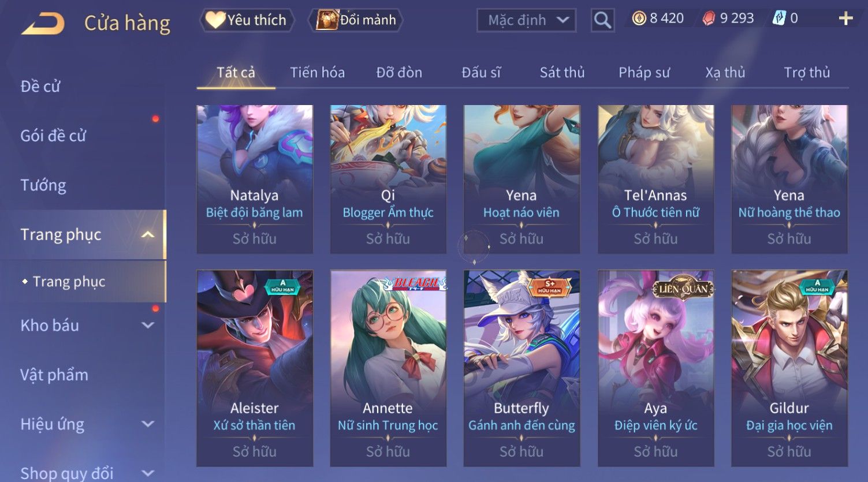Tap the gold coin balance icon
868x482 pixels.
(639, 18)
